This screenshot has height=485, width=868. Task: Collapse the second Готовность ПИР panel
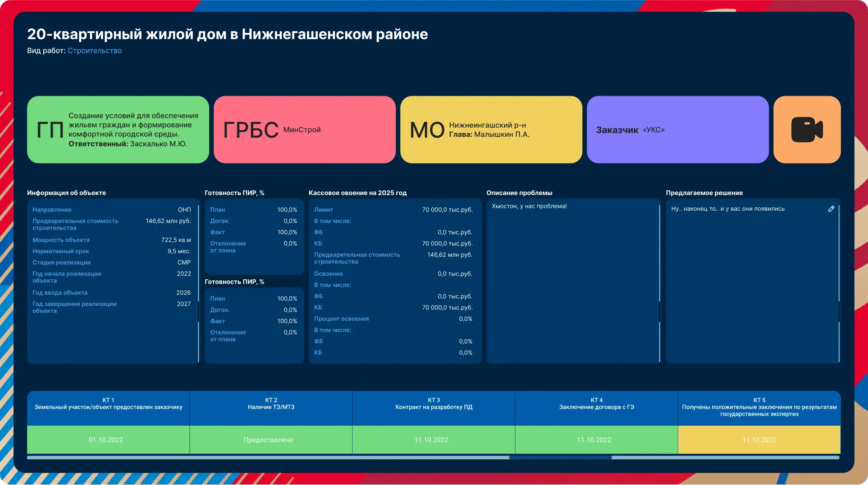pyautogui.click(x=235, y=282)
